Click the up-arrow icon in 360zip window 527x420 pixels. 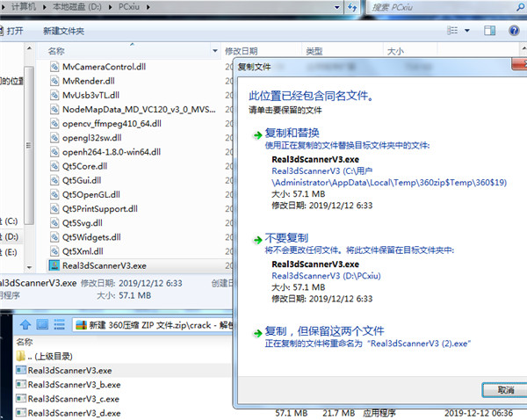pyautogui.click(x=25, y=325)
